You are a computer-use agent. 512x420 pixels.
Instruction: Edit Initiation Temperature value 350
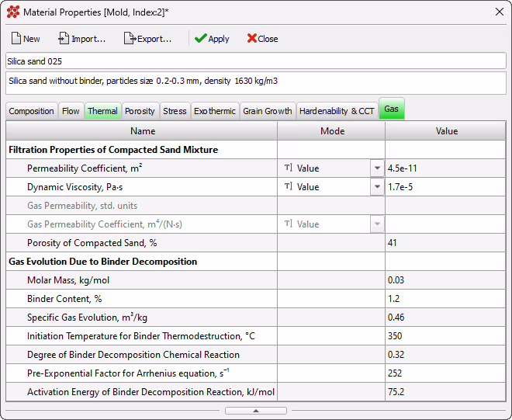[x=445, y=336]
